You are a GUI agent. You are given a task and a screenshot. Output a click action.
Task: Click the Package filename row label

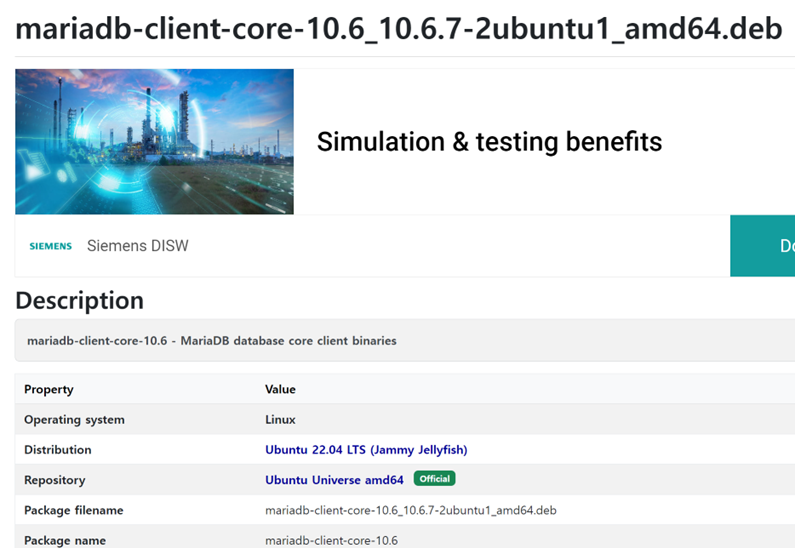click(74, 510)
